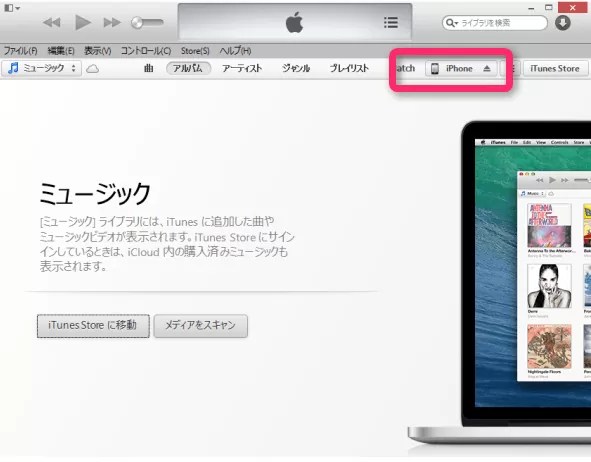Select the アルバム albums tab
The width and height of the screenshot is (591, 462).
(x=188, y=68)
